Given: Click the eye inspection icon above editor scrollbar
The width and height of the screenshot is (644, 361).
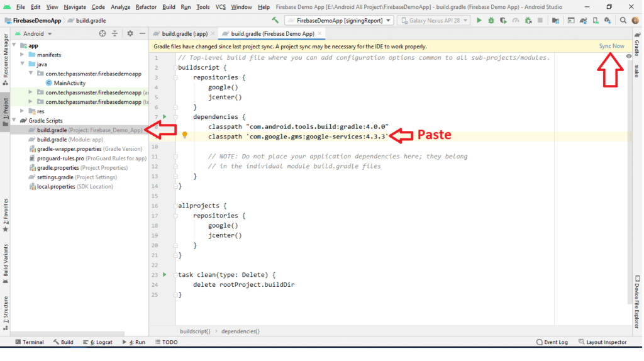Looking at the screenshot, I should [628, 56].
